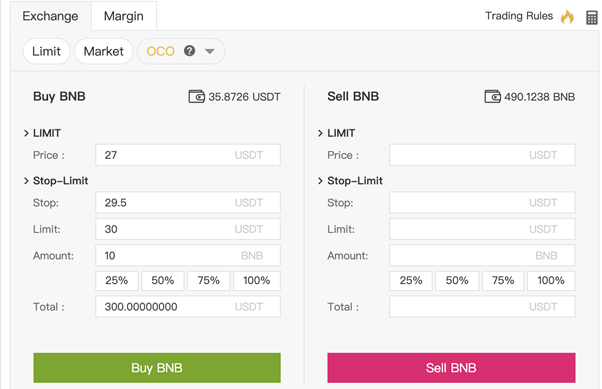Focus the buy Limit field showing 30

(188, 229)
